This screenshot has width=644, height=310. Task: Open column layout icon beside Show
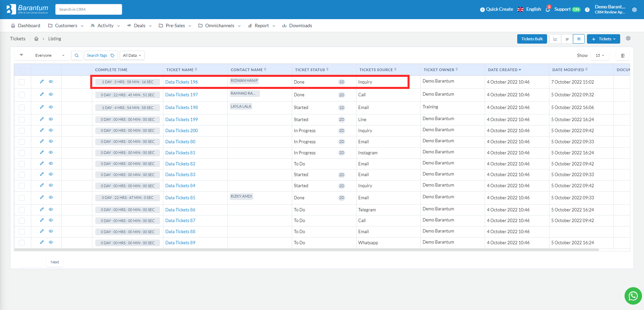[x=623, y=56]
